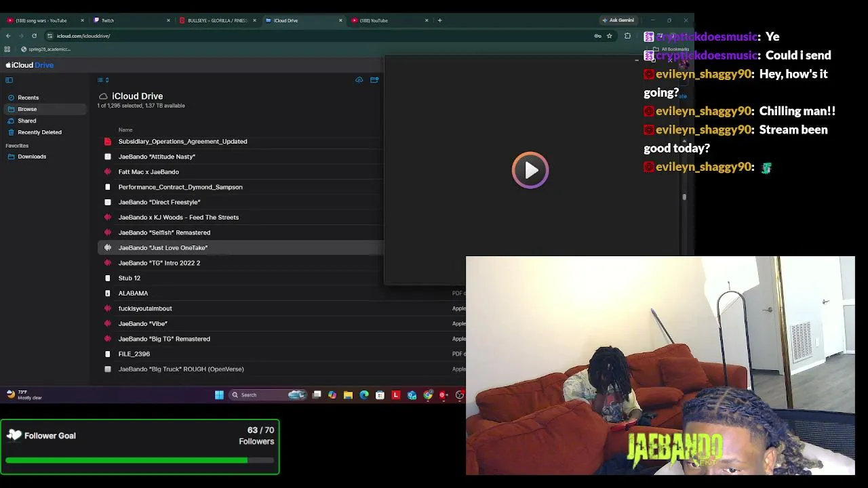The image size is (868, 488).
Task: Play the audio preview with the play button
Action: click(x=530, y=170)
